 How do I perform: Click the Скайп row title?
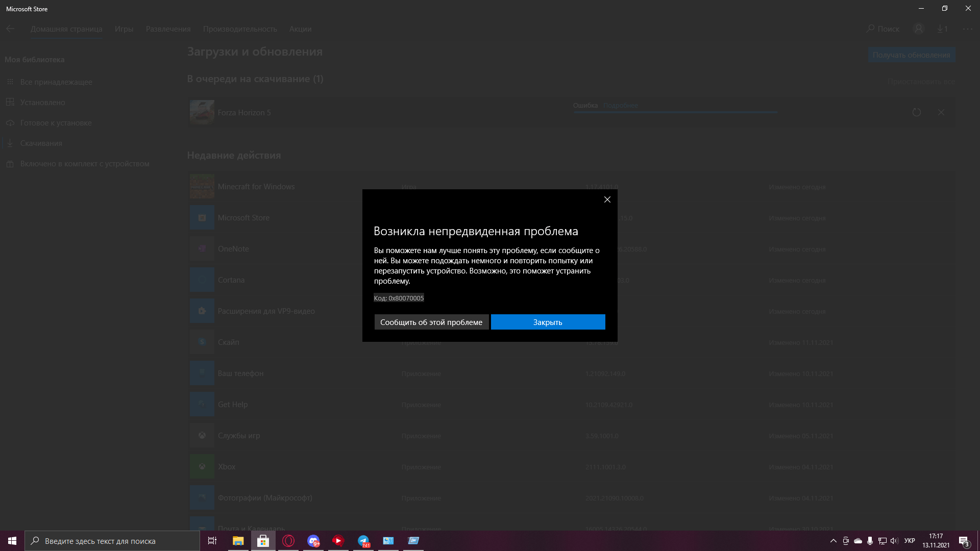[228, 342]
